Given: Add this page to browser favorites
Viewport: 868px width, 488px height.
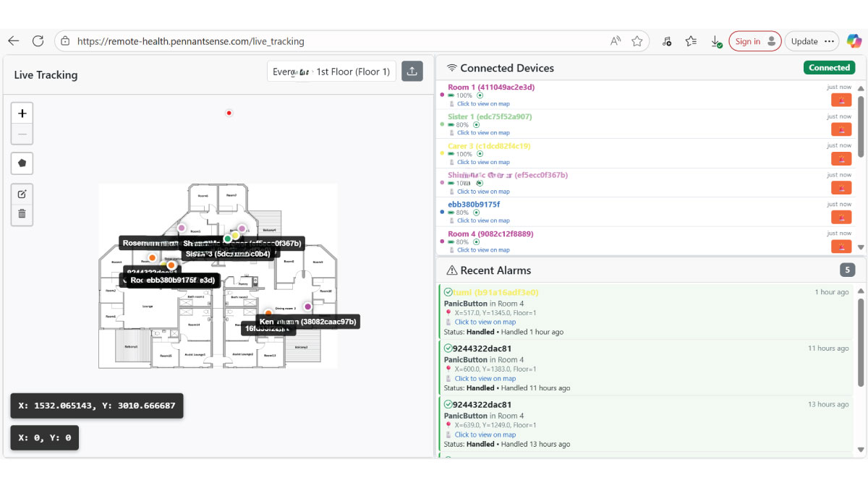Looking at the screenshot, I should click(x=637, y=41).
